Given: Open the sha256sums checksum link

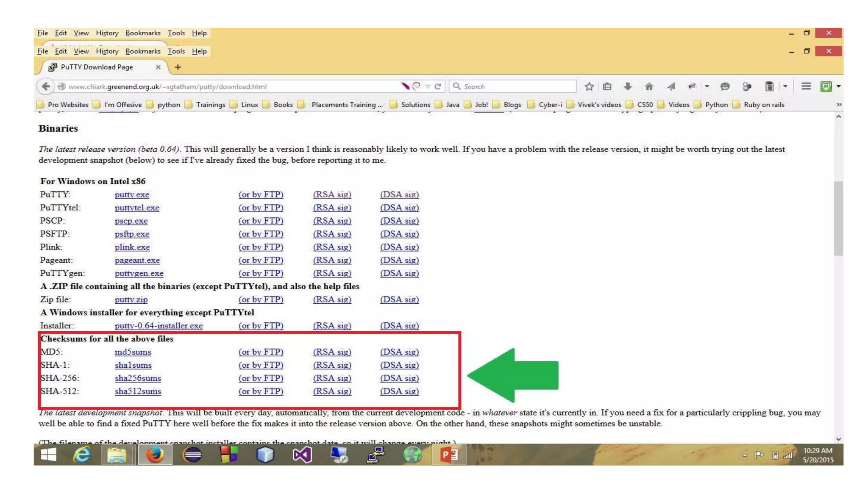Looking at the screenshot, I should [x=138, y=378].
